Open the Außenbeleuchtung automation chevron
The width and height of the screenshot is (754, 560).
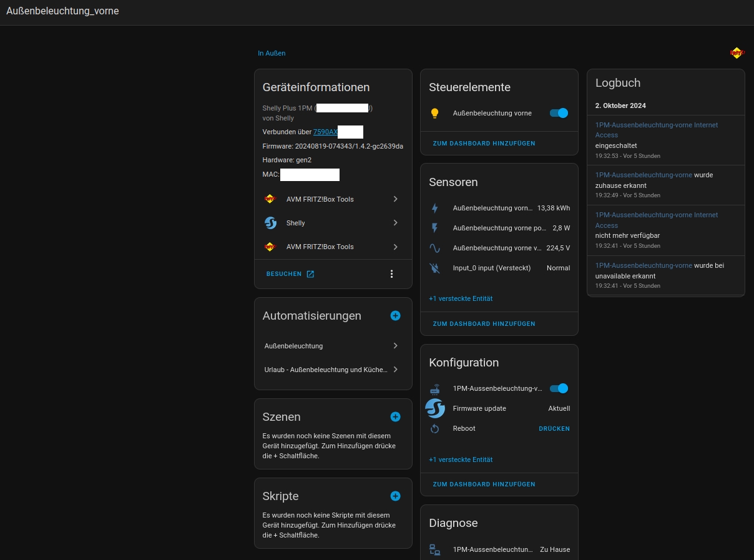pyautogui.click(x=395, y=346)
